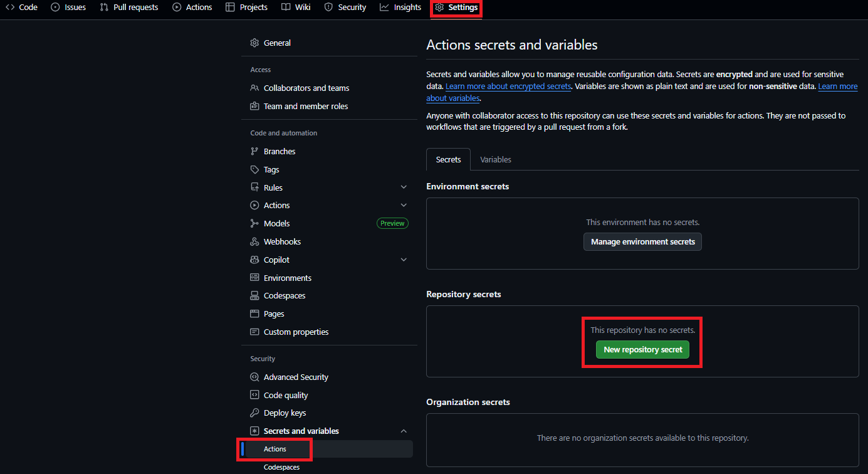Screen dimensions: 868x474
Task: Click the Insights graph icon
Action: click(x=384, y=8)
